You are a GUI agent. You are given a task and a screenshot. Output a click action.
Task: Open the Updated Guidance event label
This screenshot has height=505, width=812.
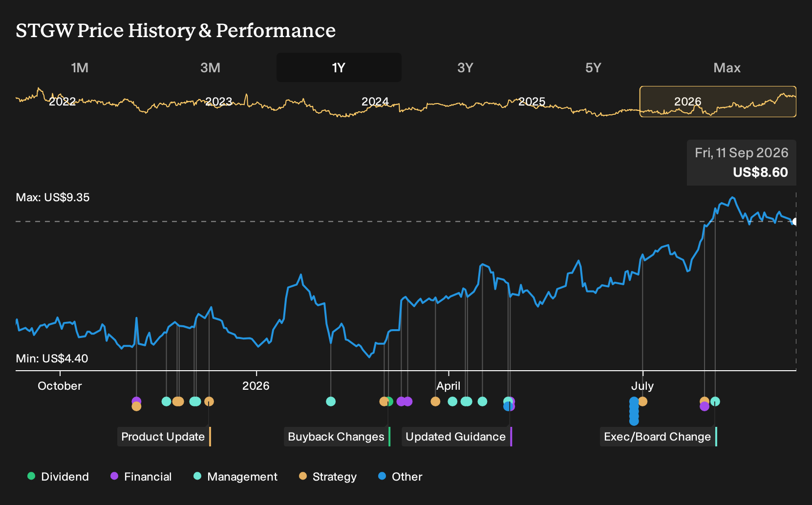457,437
